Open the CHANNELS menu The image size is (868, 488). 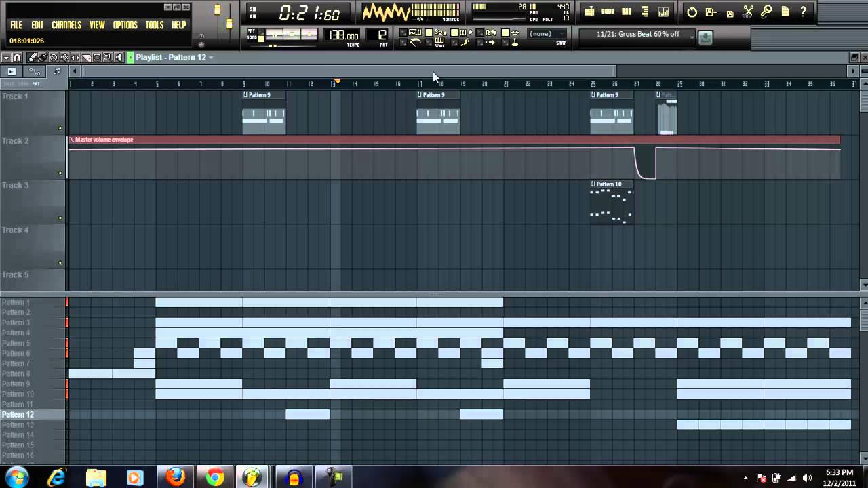pyautogui.click(x=66, y=25)
